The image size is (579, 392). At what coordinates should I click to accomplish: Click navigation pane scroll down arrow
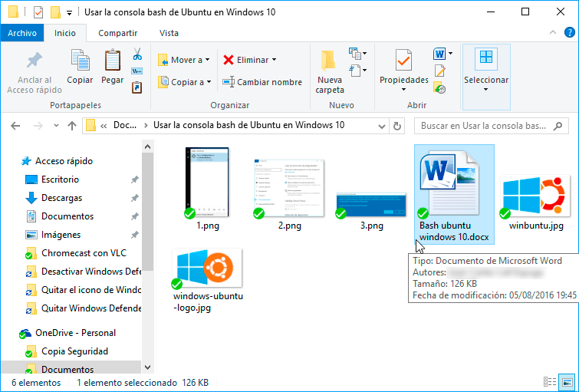(148, 367)
